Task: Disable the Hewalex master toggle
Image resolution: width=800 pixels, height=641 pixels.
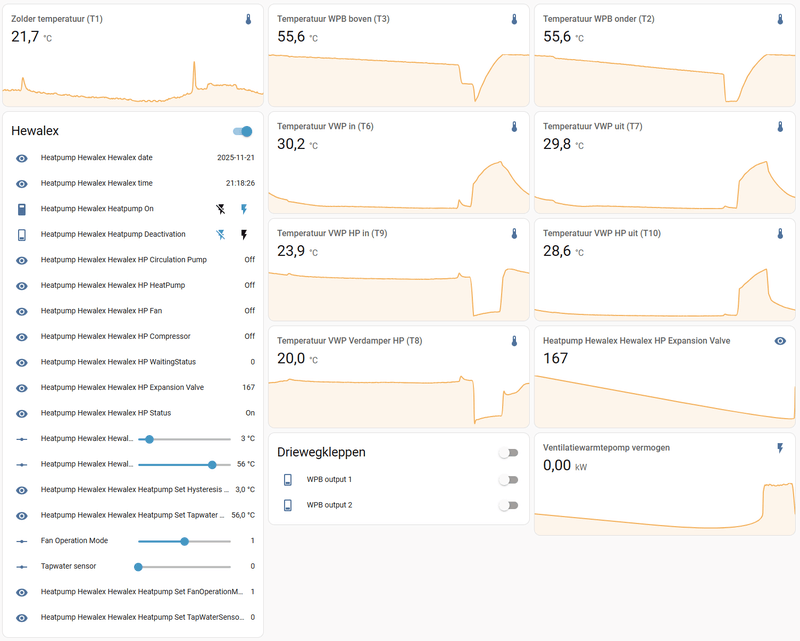Action: pos(241,131)
